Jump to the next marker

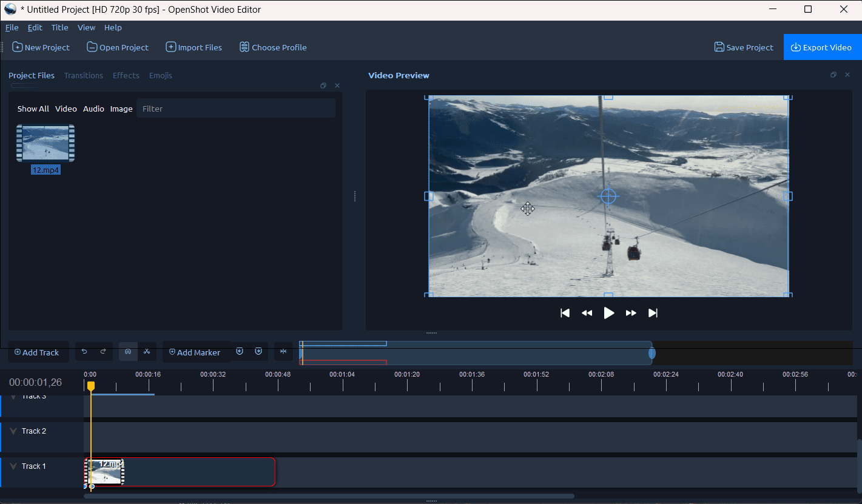pos(258,352)
